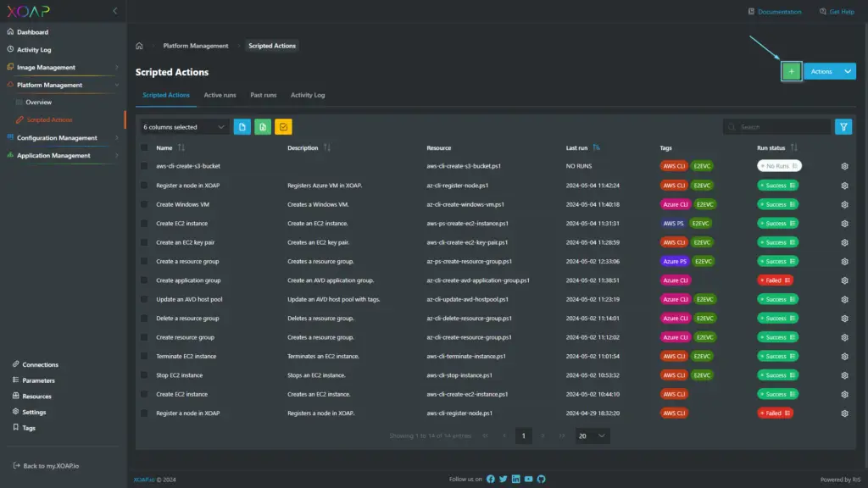Click the green plus add button

791,71
